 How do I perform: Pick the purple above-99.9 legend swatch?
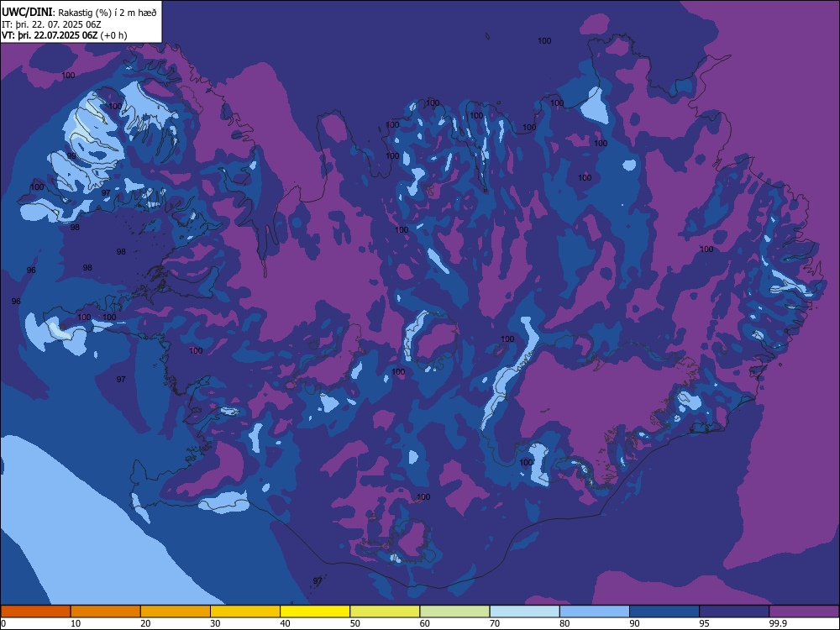pos(804,612)
